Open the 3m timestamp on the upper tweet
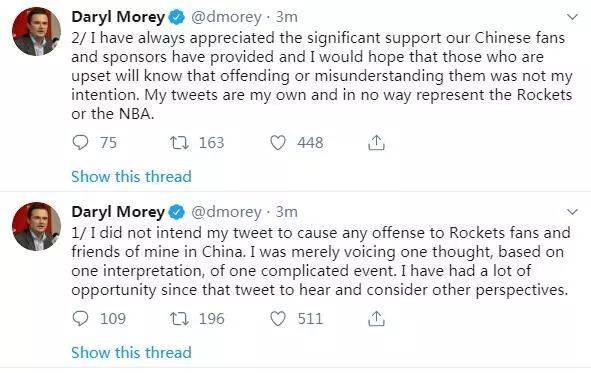 click(x=286, y=17)
